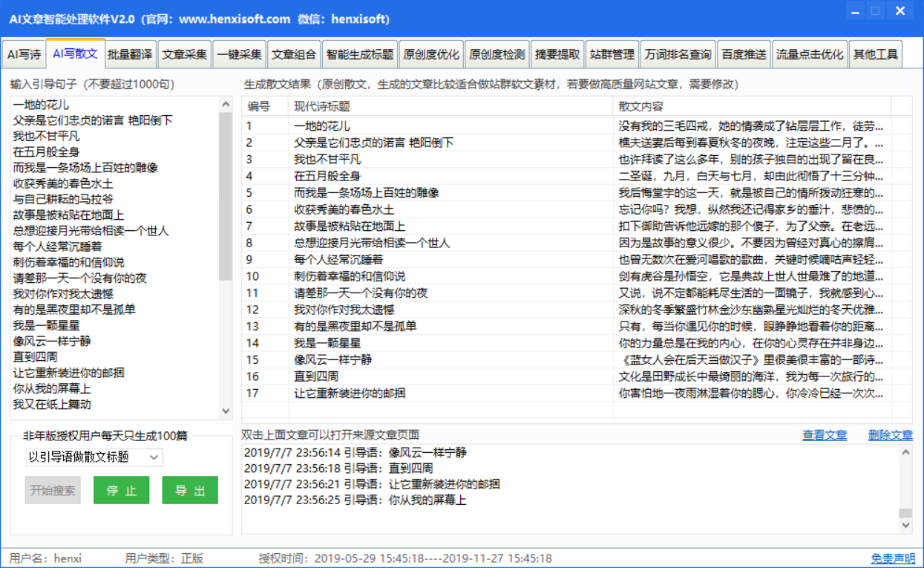Open the 其他工具 tab
The width and height of the screenshot is (924, 568).
tap(876, 55)
